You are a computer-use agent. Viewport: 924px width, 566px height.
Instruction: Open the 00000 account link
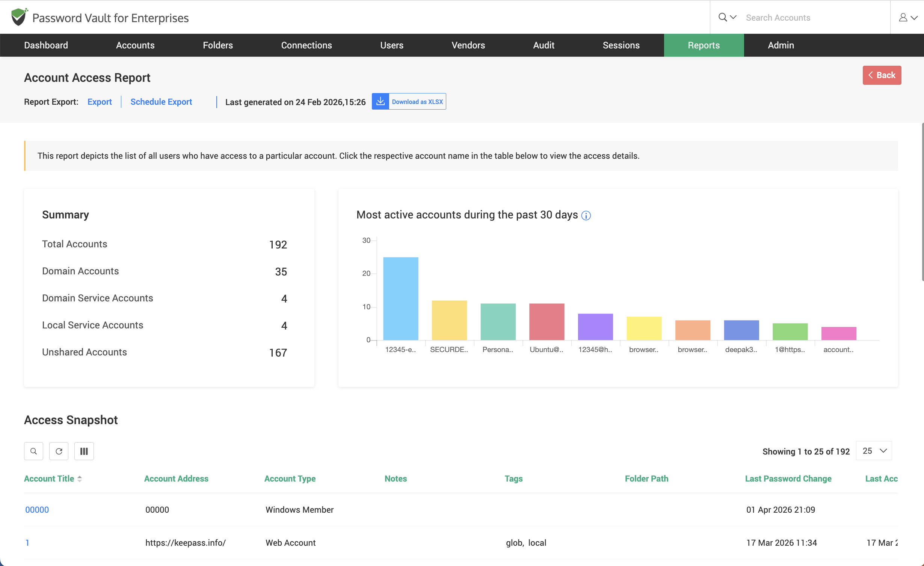37,510
